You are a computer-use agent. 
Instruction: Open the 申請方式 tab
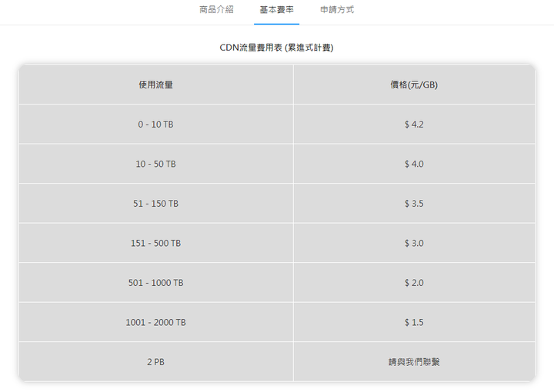(337, 10)
